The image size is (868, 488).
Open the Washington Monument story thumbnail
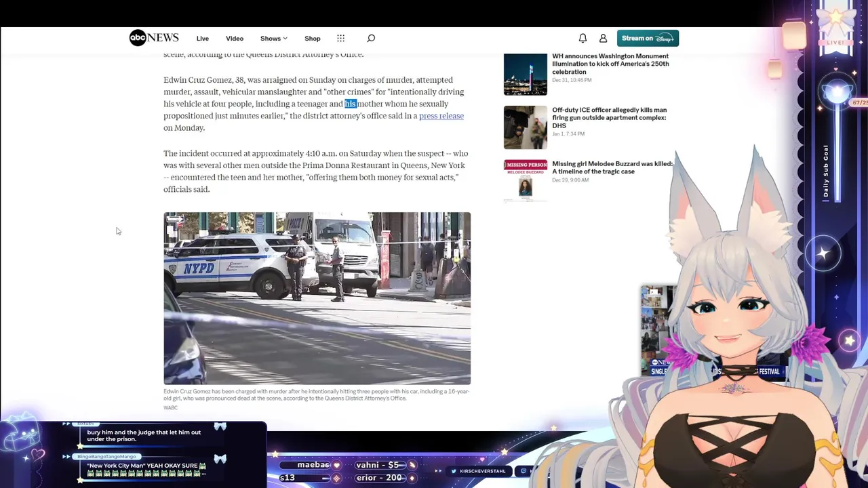click(526, 74)
